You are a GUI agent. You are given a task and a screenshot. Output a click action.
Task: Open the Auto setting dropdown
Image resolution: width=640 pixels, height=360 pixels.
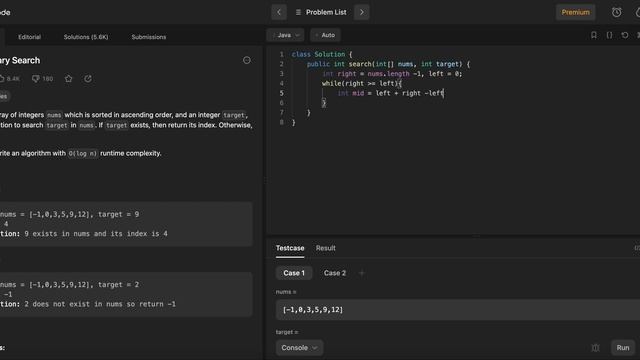coord(325,35)
